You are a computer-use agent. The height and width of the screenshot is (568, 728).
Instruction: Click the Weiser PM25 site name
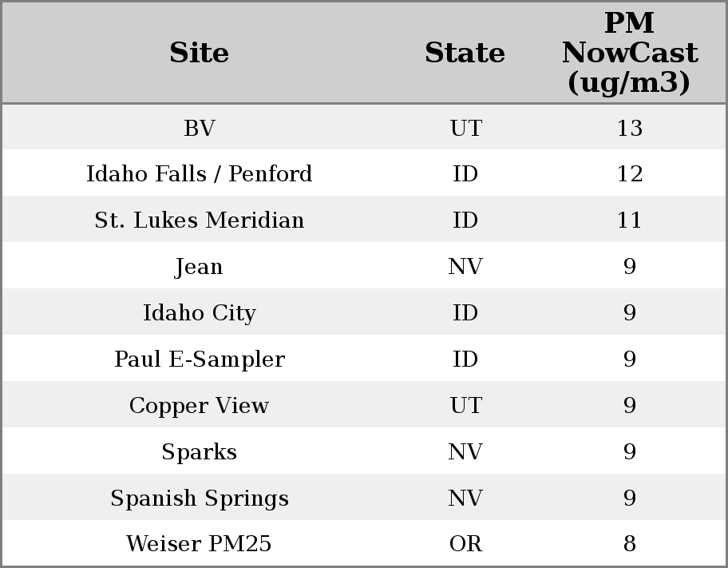(199, 544)
